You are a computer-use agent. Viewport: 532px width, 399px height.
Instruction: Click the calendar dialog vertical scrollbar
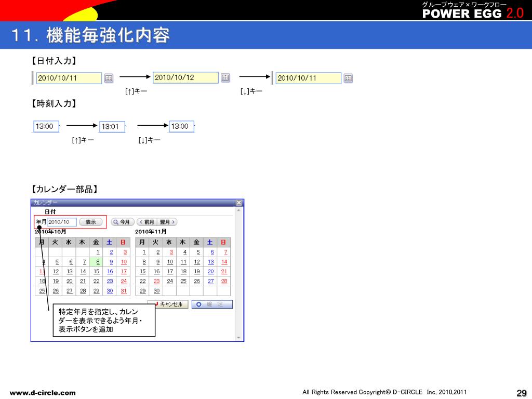click(238, 274)
